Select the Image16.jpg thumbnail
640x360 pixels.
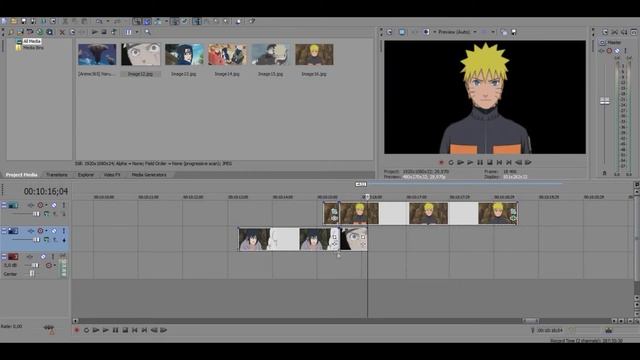pyautogui.click(x=314, y=54)
